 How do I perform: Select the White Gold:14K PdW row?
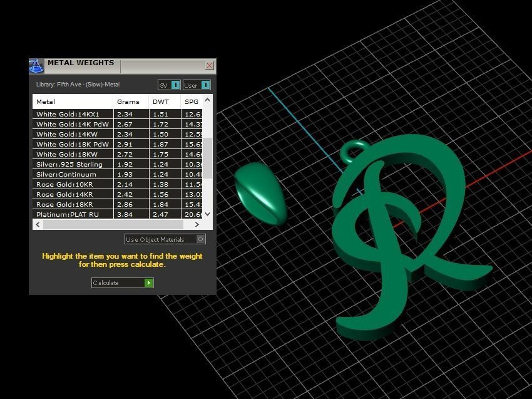point(118,124)
